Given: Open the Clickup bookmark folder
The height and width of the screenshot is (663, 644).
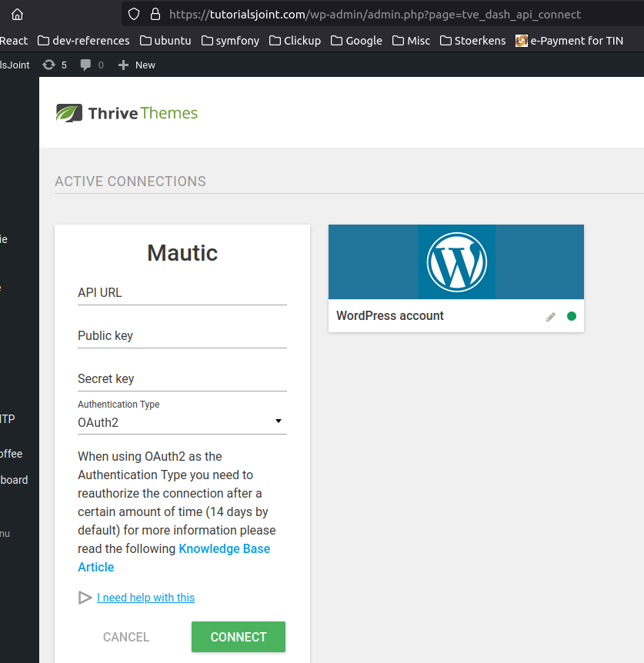Looking at the screenshot, I should point(295,41).
